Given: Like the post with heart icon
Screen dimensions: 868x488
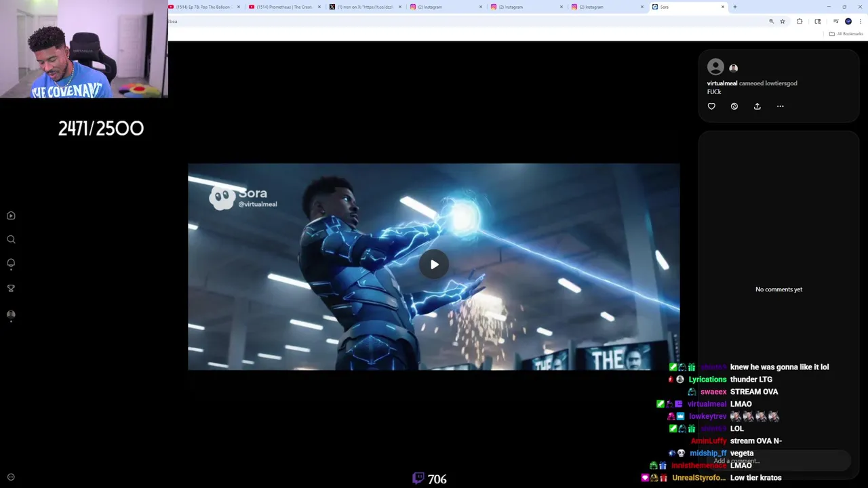Looking at the screenshot, I should click(711, 106).
